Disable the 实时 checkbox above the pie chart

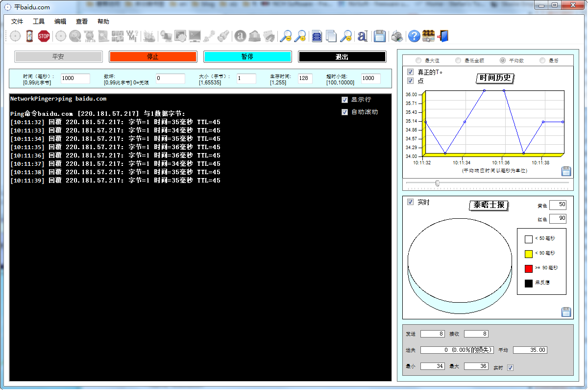(x=411, y=202)
